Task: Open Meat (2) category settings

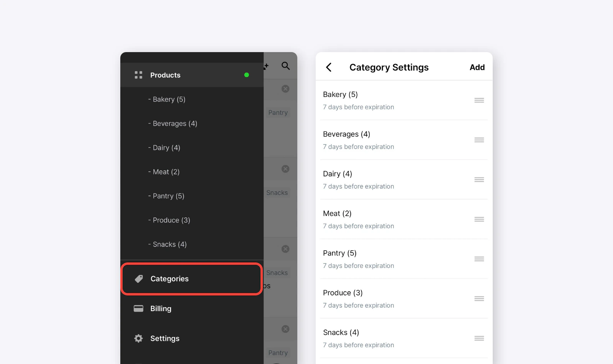Action: tap(337, 213)
